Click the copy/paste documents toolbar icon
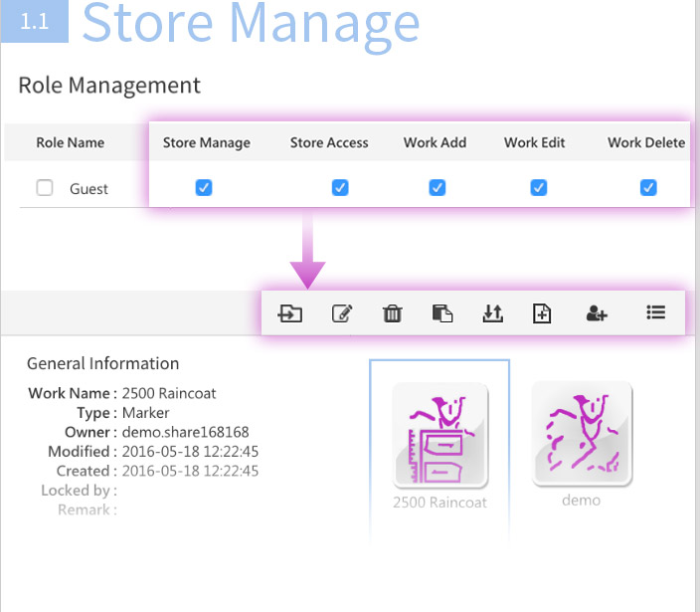The width and height of the screenshot is (700, 612). (442, 313)
